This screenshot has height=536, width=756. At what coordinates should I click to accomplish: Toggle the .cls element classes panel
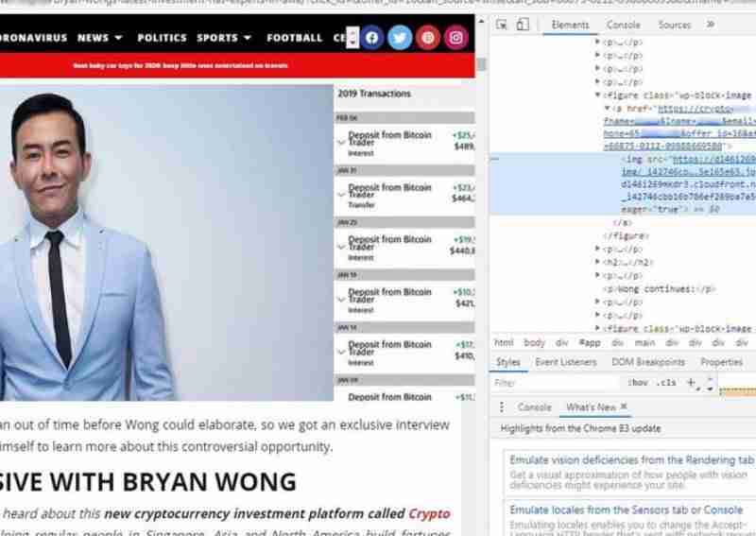click(666, 383)
